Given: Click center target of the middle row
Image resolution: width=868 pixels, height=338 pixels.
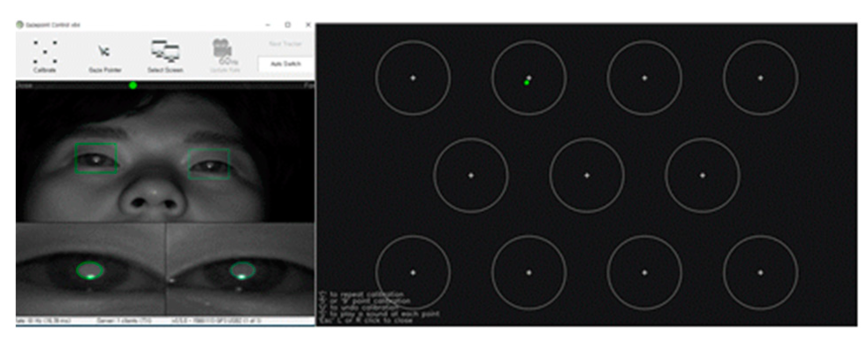Looking at the screenshot, I should click(x=586, y=175).
